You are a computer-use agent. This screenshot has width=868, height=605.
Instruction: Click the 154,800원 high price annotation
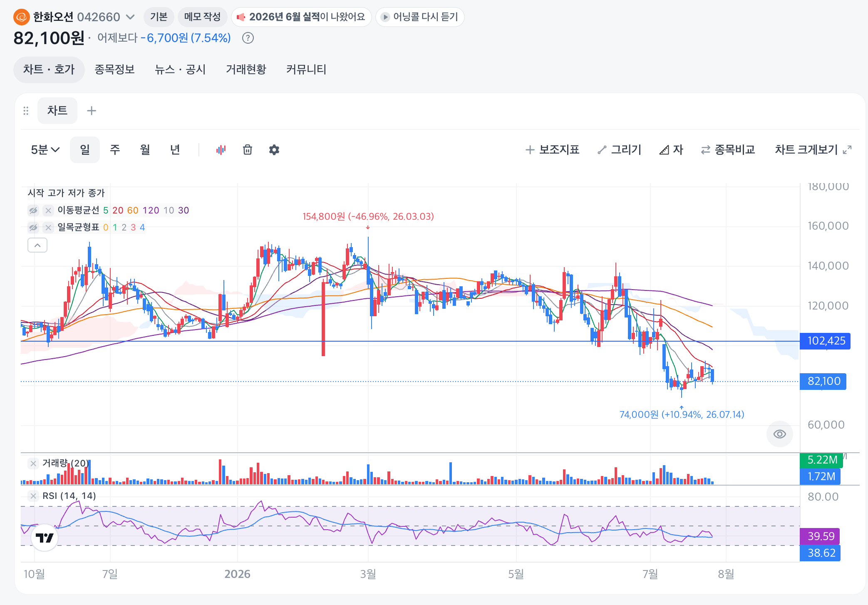pyautogui.click(x=368, y=217)
